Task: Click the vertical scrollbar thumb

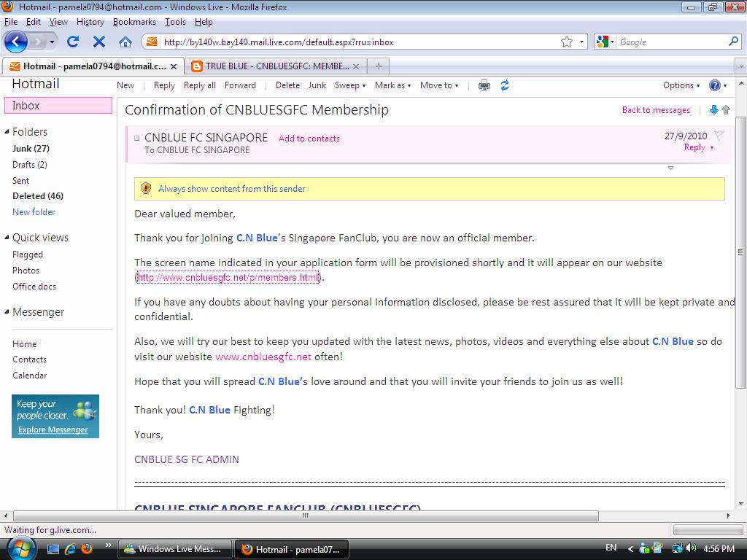Action: click(740, 252)
